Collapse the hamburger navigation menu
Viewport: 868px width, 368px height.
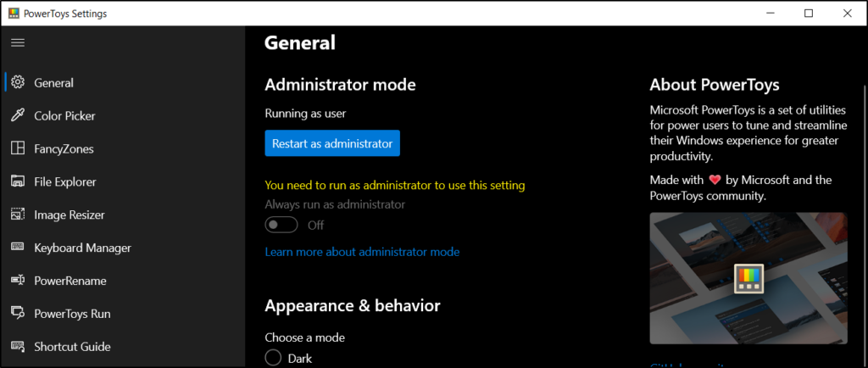(18, 42)
